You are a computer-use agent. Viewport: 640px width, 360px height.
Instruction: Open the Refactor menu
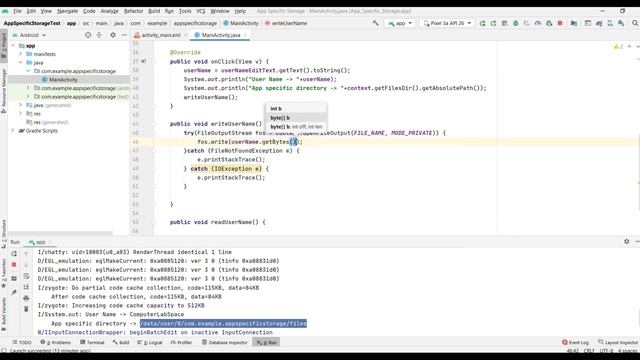(133, 11)
